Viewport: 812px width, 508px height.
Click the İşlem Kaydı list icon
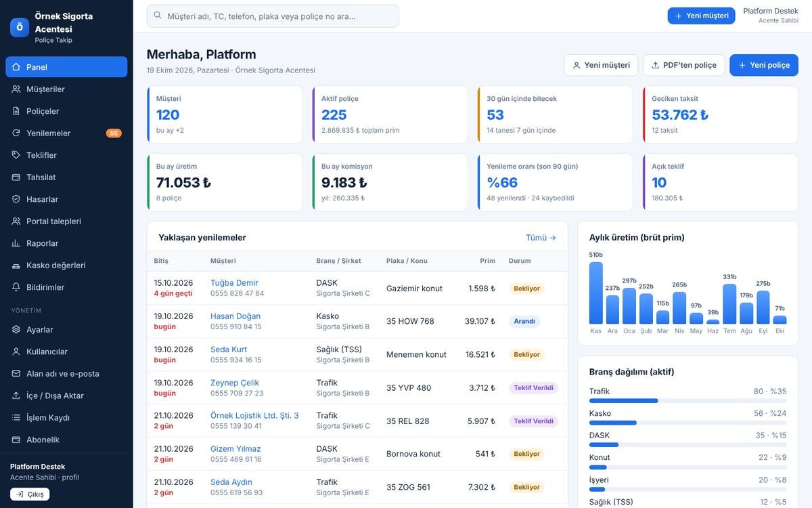[16, 418]
